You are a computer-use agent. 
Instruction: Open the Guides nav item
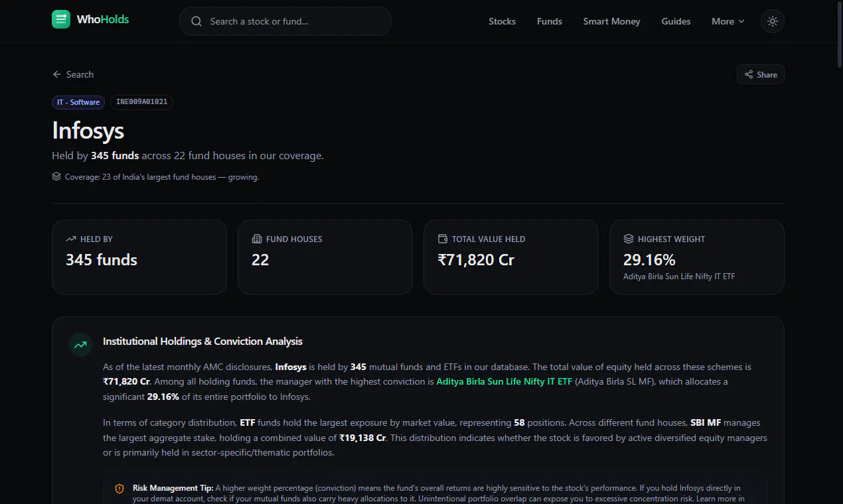tap(676, 21)
